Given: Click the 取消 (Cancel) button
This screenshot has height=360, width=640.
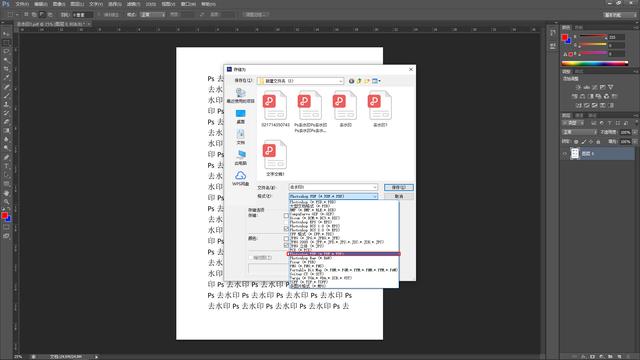Looking at the screenshot, I should (x=399, y=196).
